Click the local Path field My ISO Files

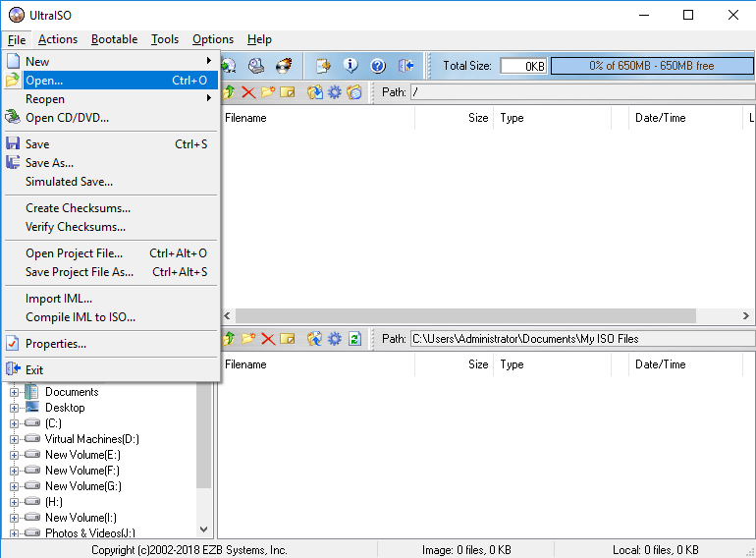click(583, 339)
